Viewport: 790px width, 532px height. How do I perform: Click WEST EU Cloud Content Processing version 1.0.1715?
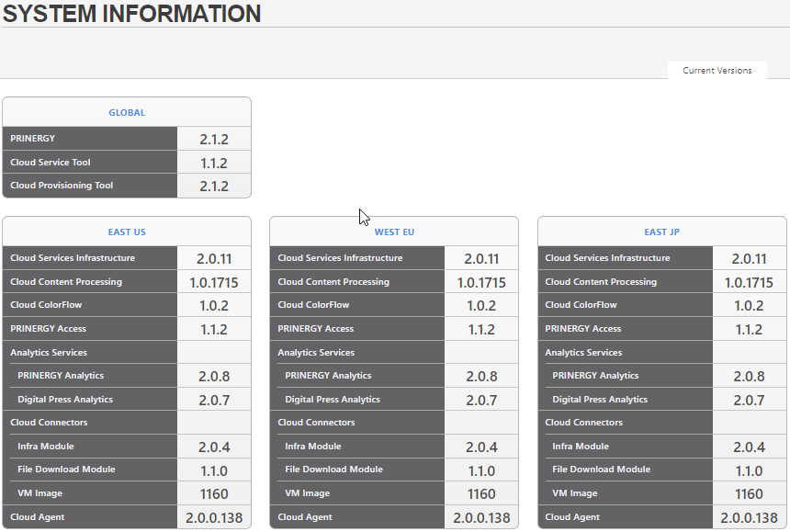[x=481, y=283]
